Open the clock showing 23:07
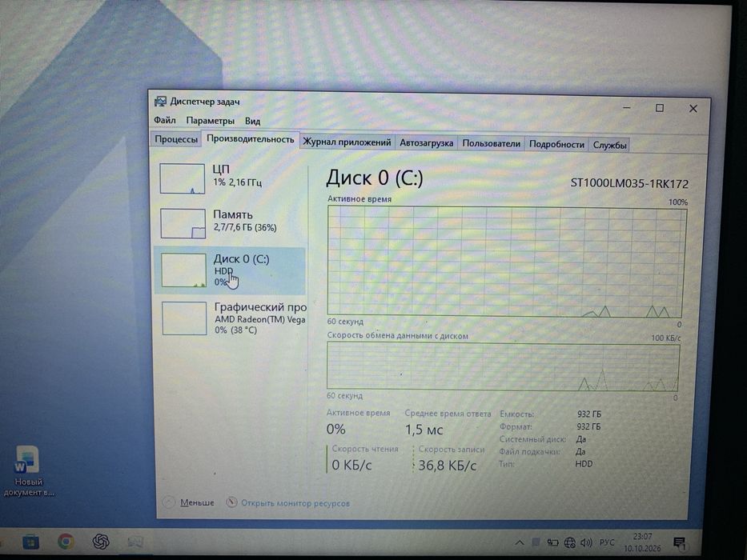 click(x=643, y=542)
